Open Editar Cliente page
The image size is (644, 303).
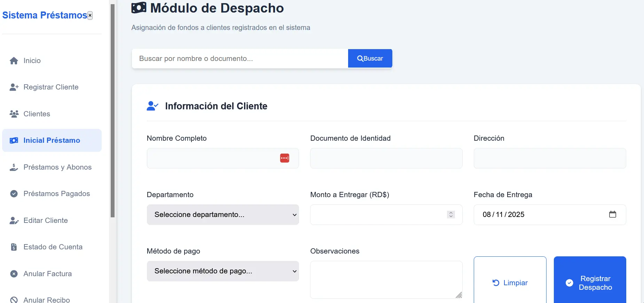(52, 220)
